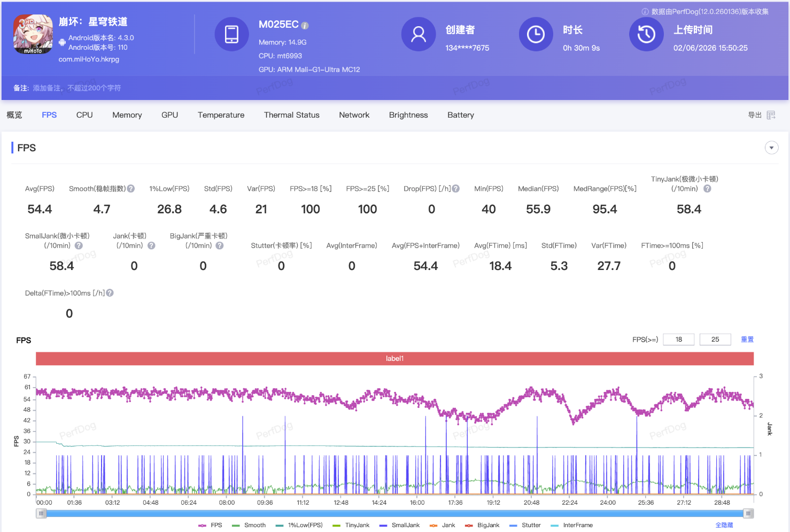Click the 1%Low(FPS) value 26.8
Screen dimensions: 790x532
click(169, 210)
